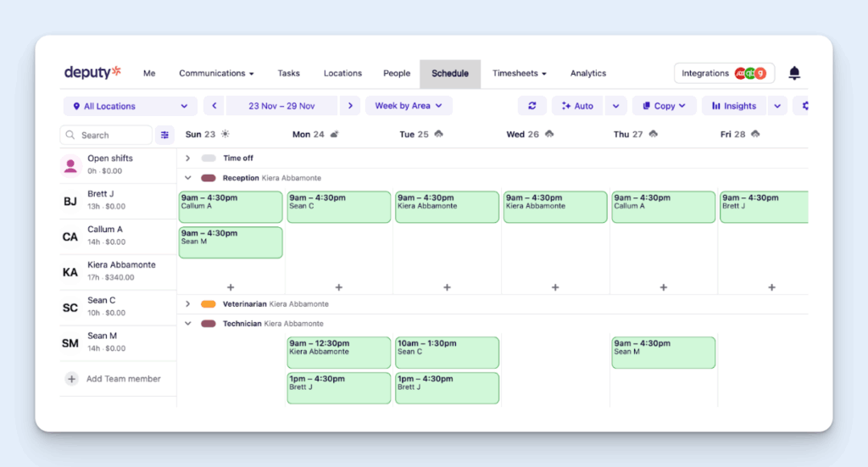Select the Schedule tab
This screenshot has width=868, height=467.
(x=450, y=74)
